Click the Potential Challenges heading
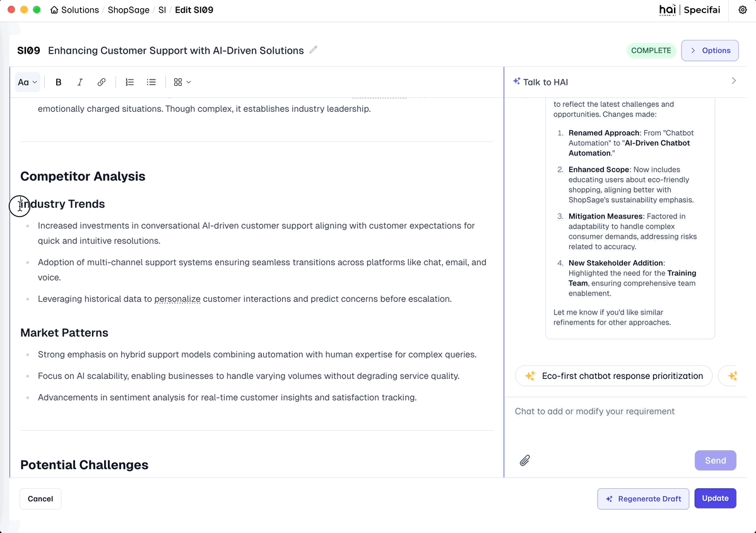Viewport: 756px width, 533px height. point(84,465)
